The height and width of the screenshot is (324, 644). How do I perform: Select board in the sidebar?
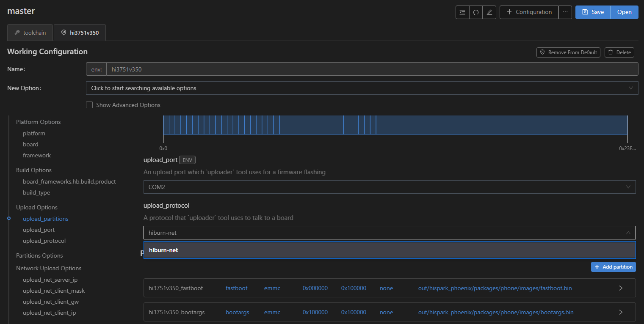click(30, 144)
